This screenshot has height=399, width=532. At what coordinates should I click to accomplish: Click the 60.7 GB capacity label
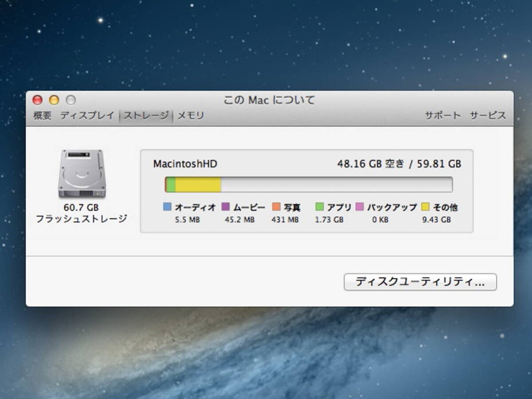82,207
